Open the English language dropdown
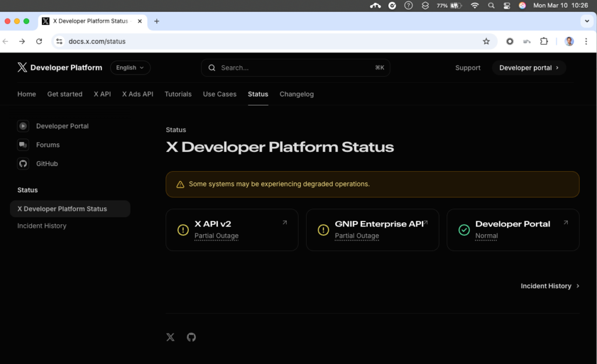The height and width of the screenshot is (364, 597). pyautogui.click(x=130, y=68)
